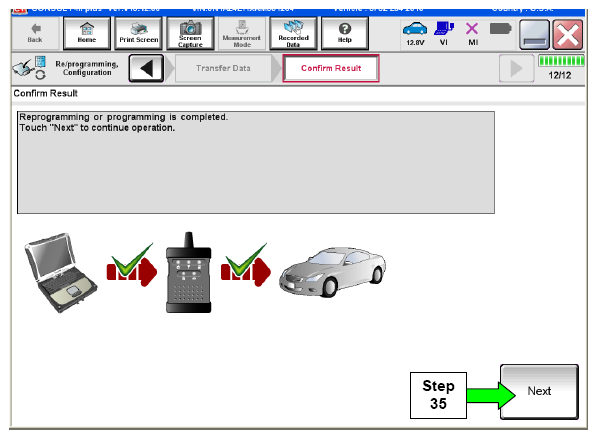The height and width of the screenshot is (439, 597).
Task: Click the Re/programming, Configuration icon
Action: 30,68
